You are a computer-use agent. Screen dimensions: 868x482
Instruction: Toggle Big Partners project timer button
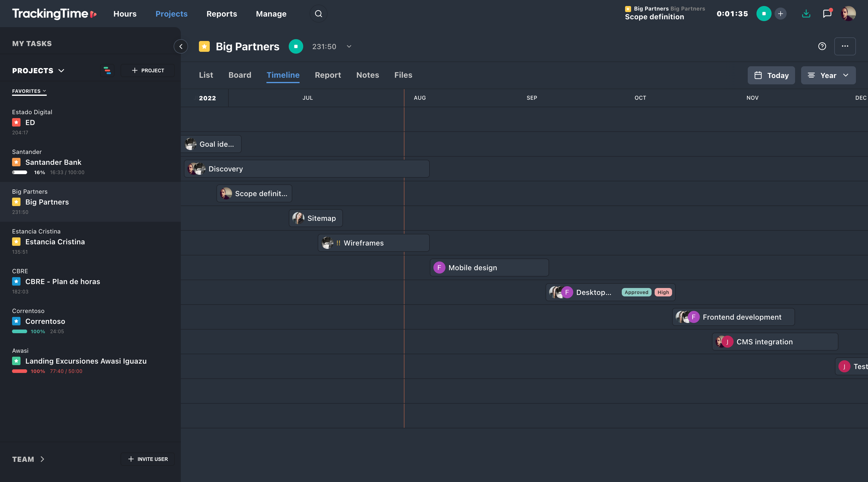(x=295, y=46)
